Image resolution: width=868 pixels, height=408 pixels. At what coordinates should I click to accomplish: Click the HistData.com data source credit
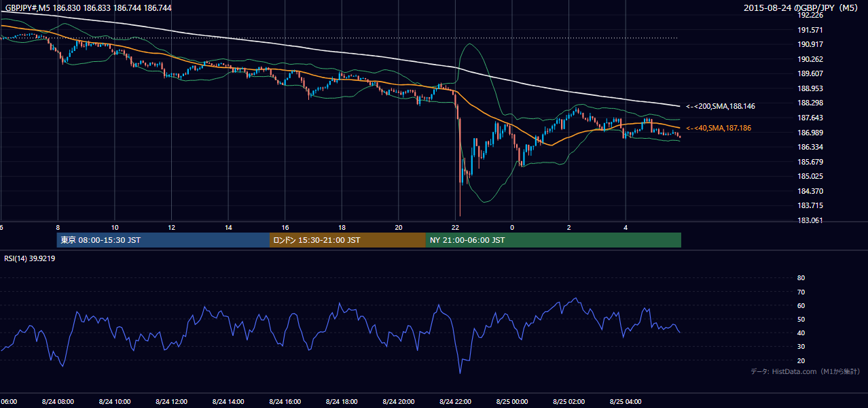[805, 372]
